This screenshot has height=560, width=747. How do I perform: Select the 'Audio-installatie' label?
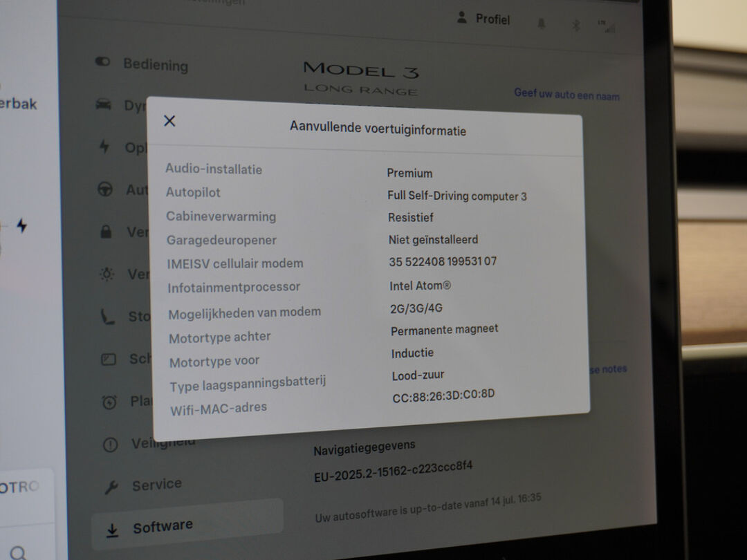[214, 169]
